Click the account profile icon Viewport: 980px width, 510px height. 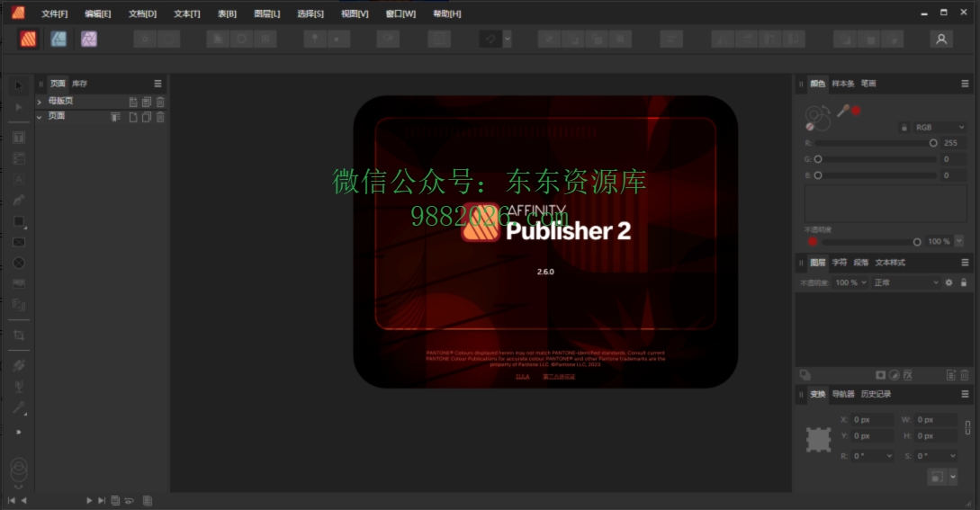tap(941, 39)
